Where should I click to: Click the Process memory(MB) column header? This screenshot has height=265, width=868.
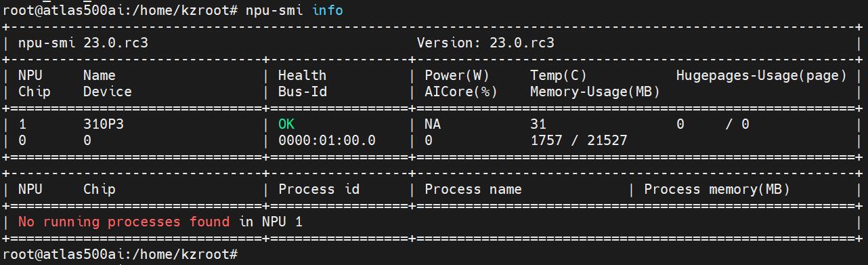(x=717, y=189)
